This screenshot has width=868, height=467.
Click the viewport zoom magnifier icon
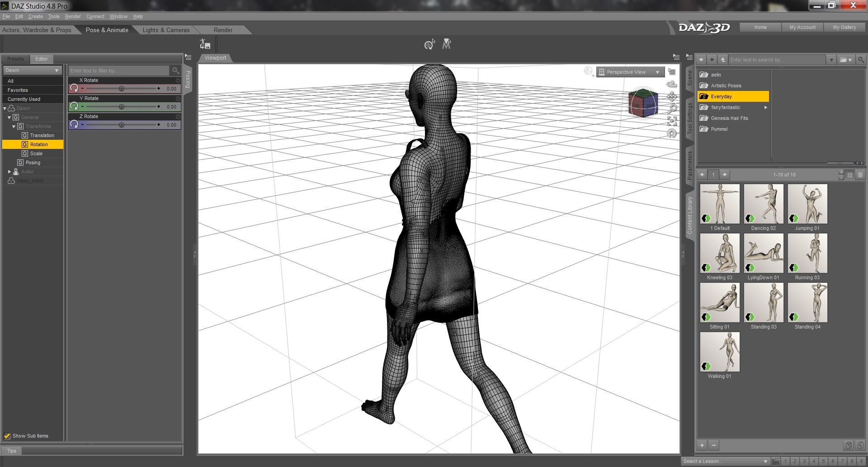tap(672, 109)
